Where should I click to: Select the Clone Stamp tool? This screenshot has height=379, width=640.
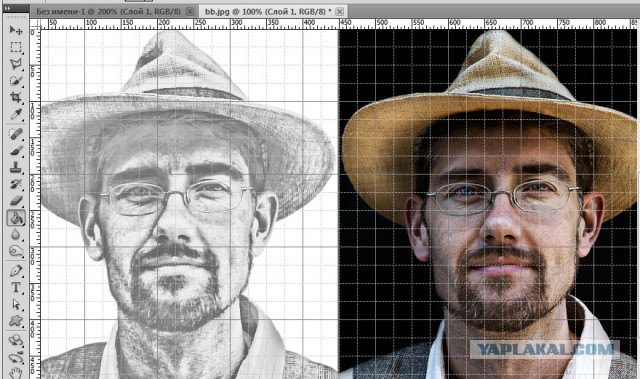tap(16, 167)
